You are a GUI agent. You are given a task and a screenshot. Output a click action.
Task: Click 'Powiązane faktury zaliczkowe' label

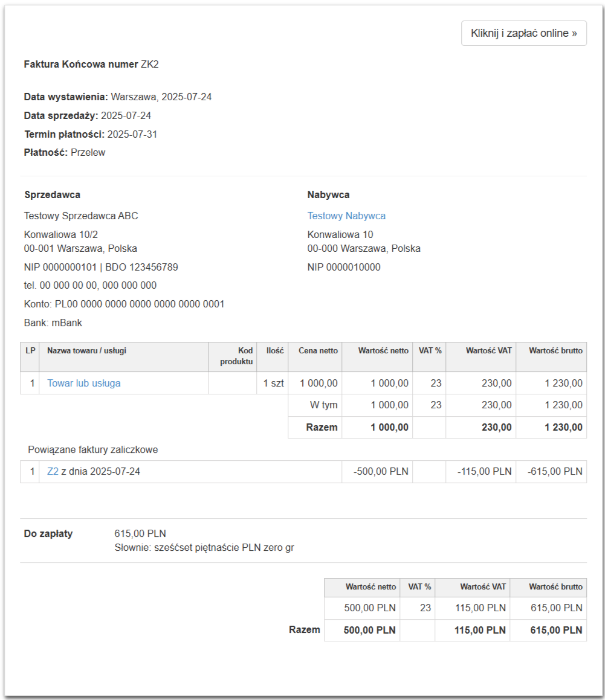93,449
